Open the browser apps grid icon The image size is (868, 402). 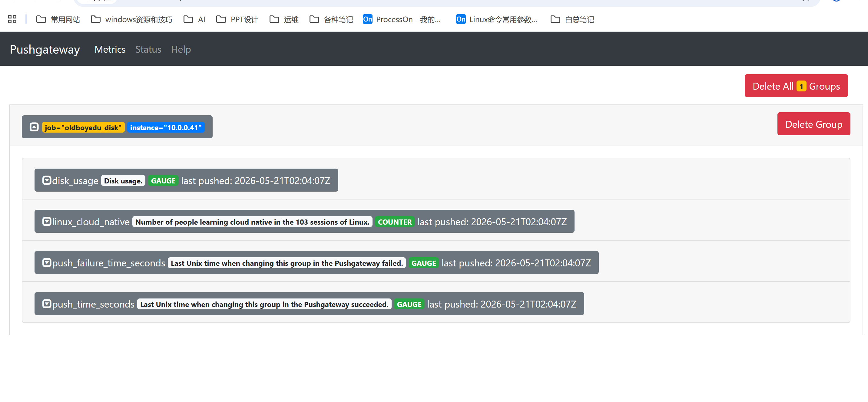[12, 19]
